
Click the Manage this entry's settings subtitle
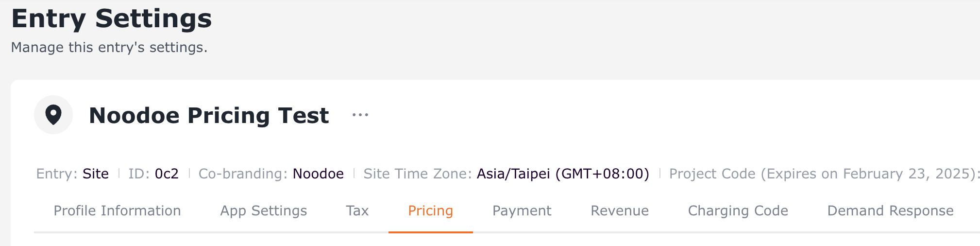[109, 47]
